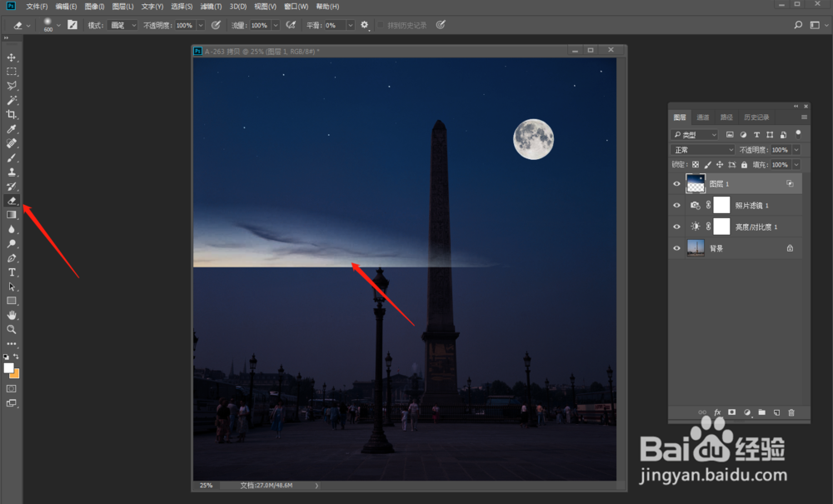Open smoothing options gear
The width and height of the screenshot is (833, 504).
[365, 25]
